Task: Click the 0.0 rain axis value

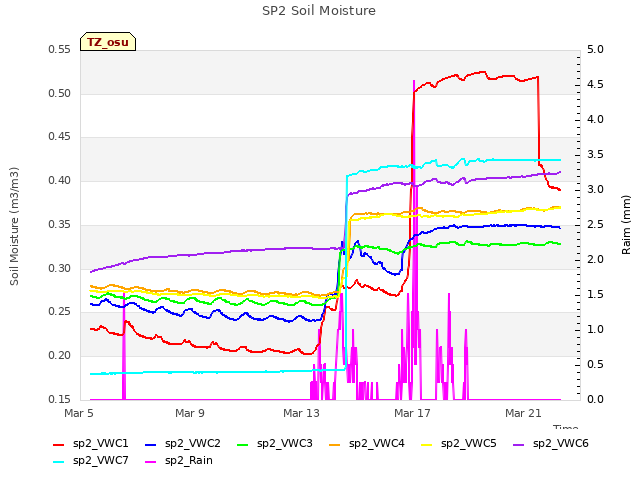Action: (595, 399)
